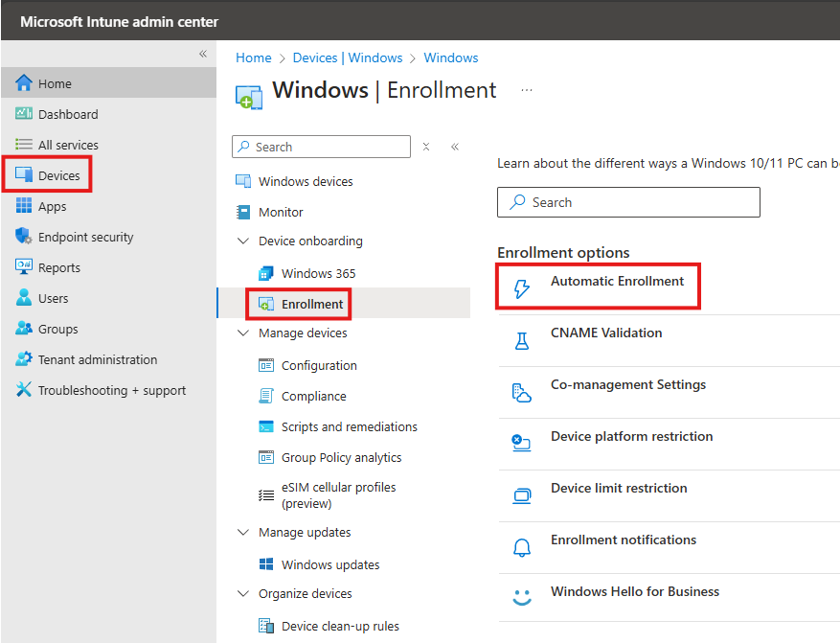Open the Groups people icon
Viewport: 840px width, 643px height.
[24, 329]
